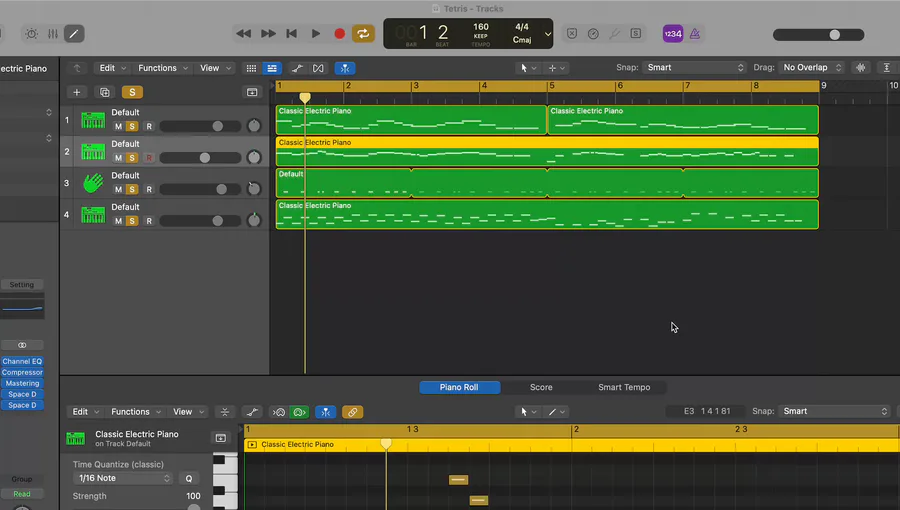900x510 pixels.
Task: Click the Compressor plug-in slot
Action: [x=22, y=372]
